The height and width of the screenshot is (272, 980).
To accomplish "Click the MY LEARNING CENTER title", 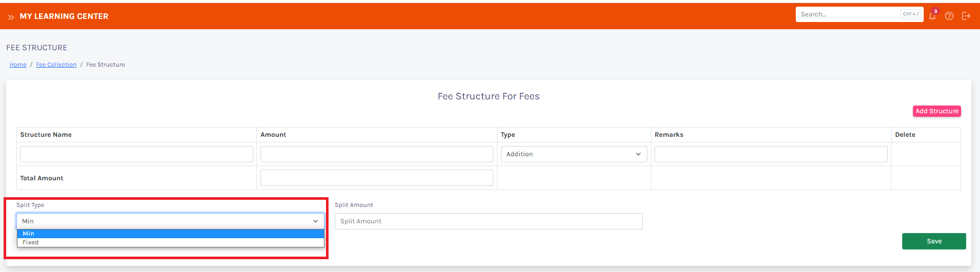I will pyautogui.click(x=64, y=16).
